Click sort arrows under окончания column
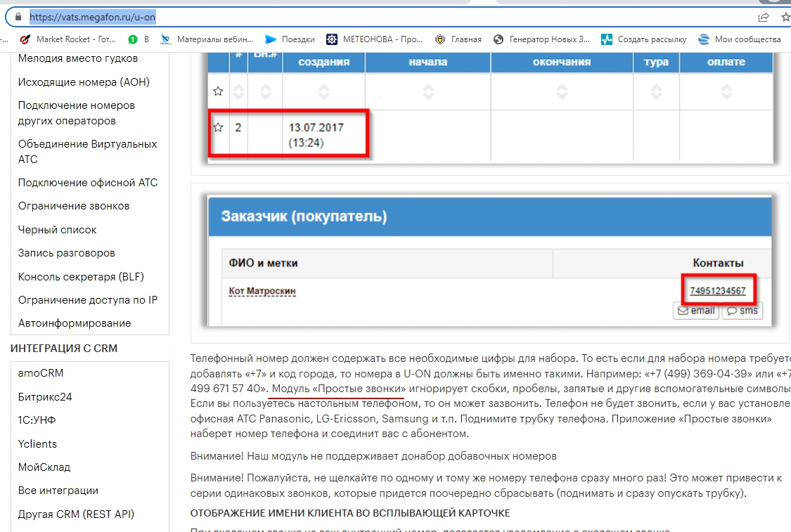Image resolution: width=791 pixels, height=532 pixels. tap(561, 91)
